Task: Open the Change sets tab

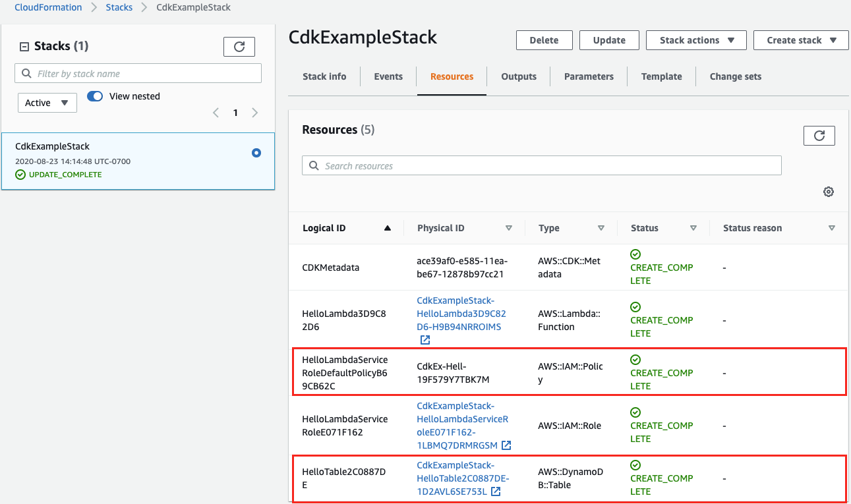Action: coord(736,76)
